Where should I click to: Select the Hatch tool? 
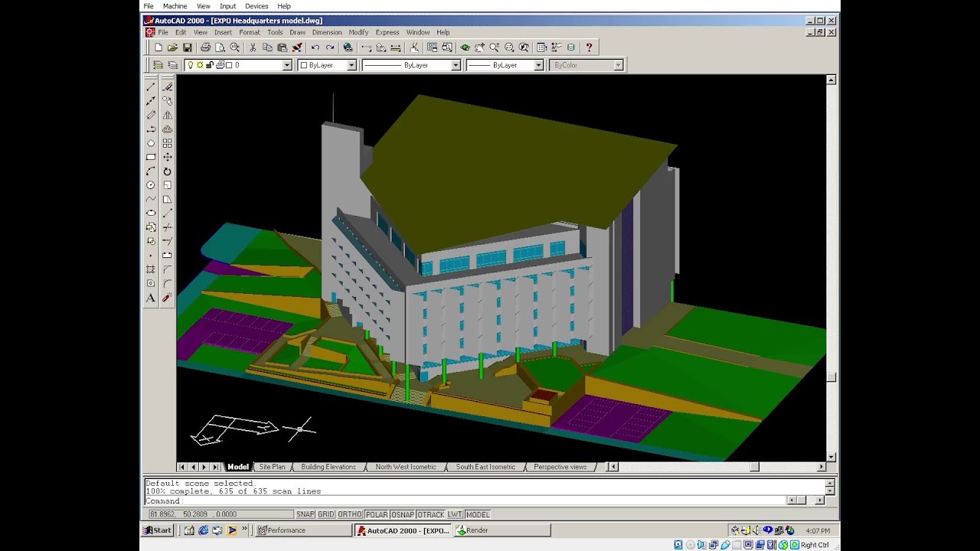pos(151,269)
